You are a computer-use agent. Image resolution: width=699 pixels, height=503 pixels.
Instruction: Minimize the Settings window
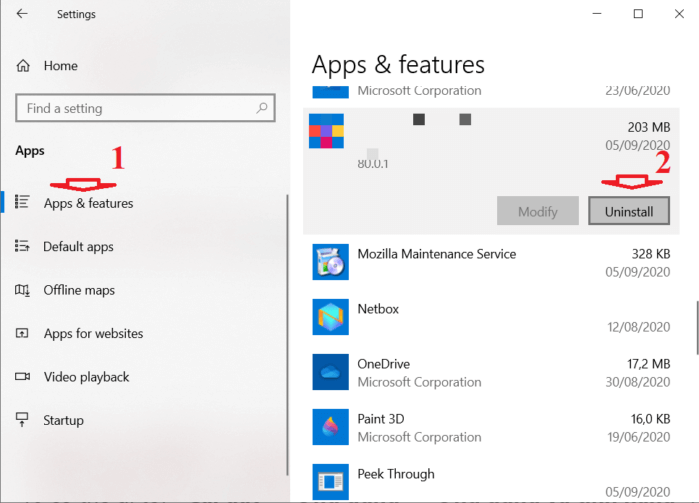tap(597, 14)
